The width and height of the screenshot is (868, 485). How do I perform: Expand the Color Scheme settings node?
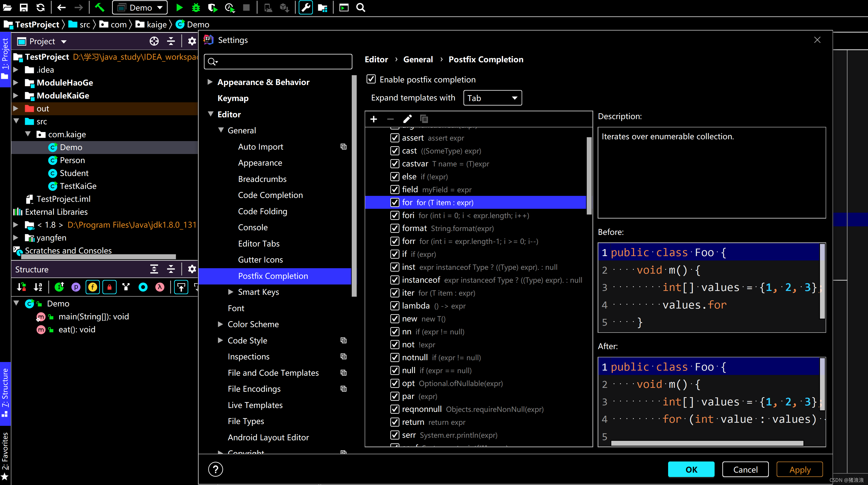pyautogui.click(x=220, y=324)
